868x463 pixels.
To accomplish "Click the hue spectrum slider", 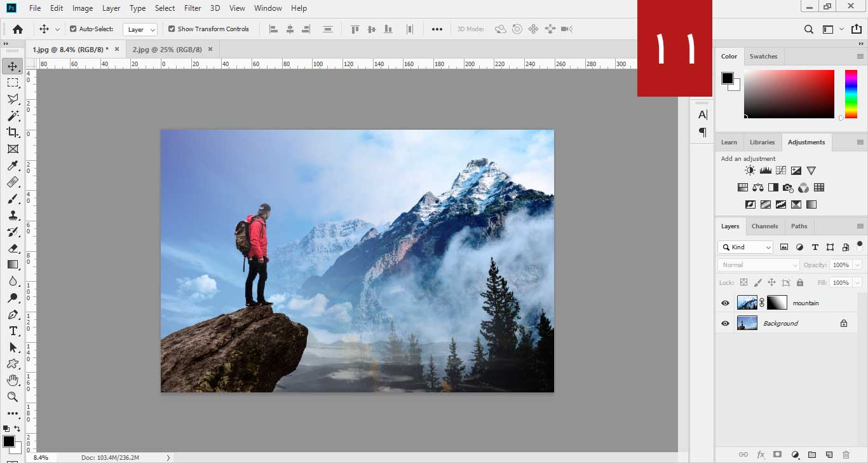I will tap(851, 94).
